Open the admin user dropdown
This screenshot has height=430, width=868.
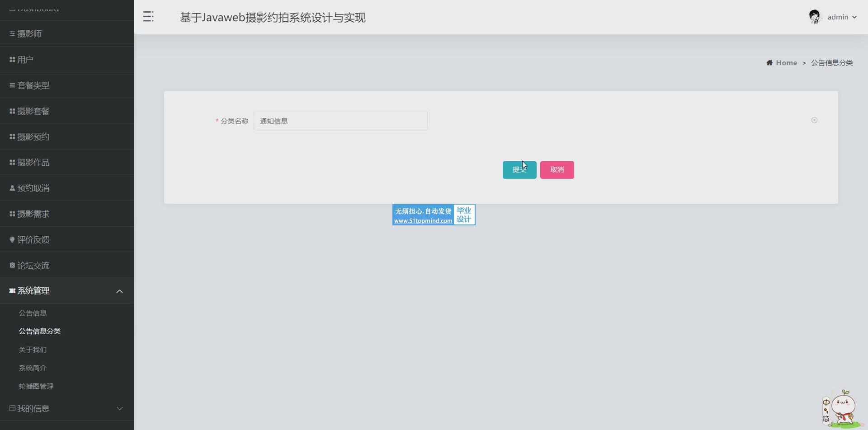click(x=841, y=17)
